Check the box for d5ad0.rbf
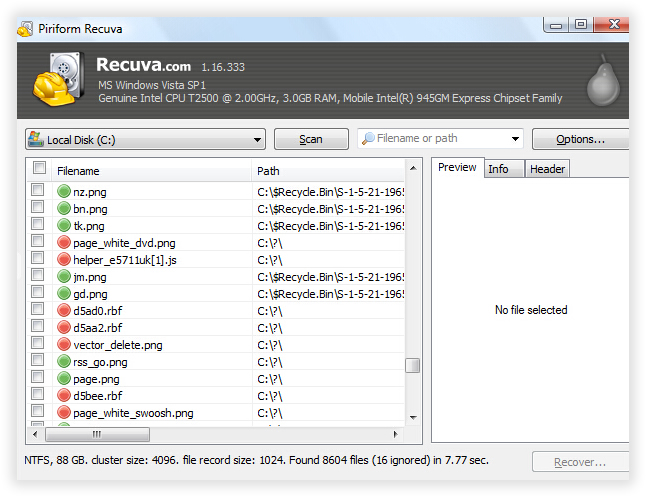Image resolution: width=646 pixels, height=497 pixels. (x=37, y=309)
